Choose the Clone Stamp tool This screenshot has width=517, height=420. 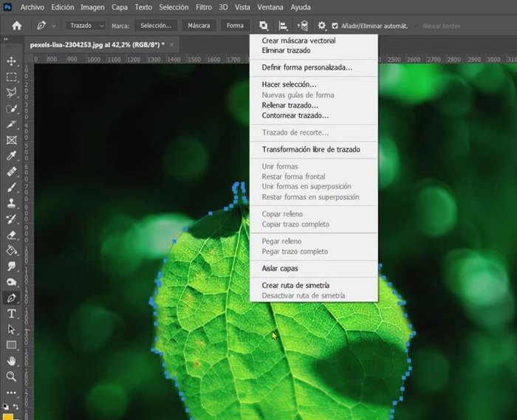pos(11,203)
